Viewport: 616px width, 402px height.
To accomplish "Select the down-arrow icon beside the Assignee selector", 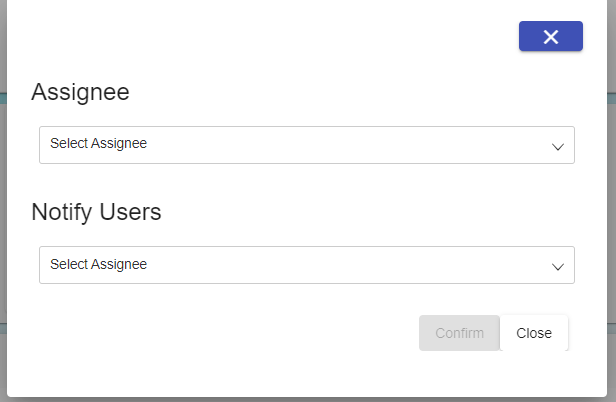I will [x=558, y=146].
